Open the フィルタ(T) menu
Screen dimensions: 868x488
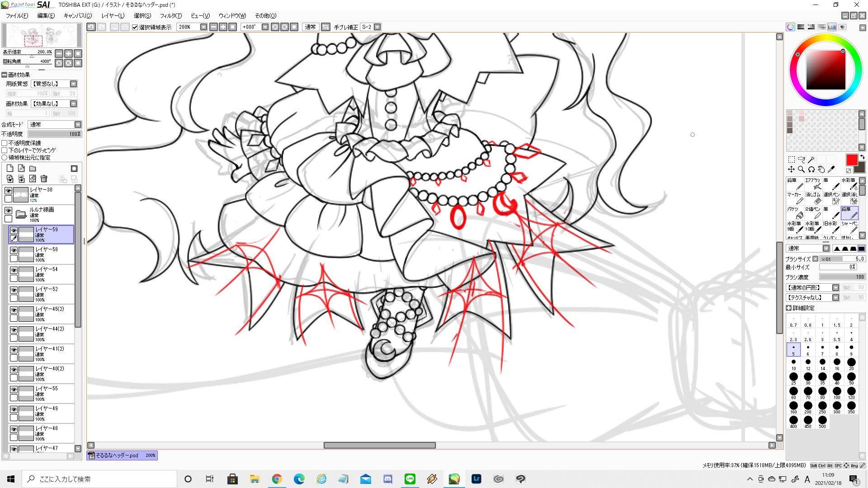coord(170,16)
